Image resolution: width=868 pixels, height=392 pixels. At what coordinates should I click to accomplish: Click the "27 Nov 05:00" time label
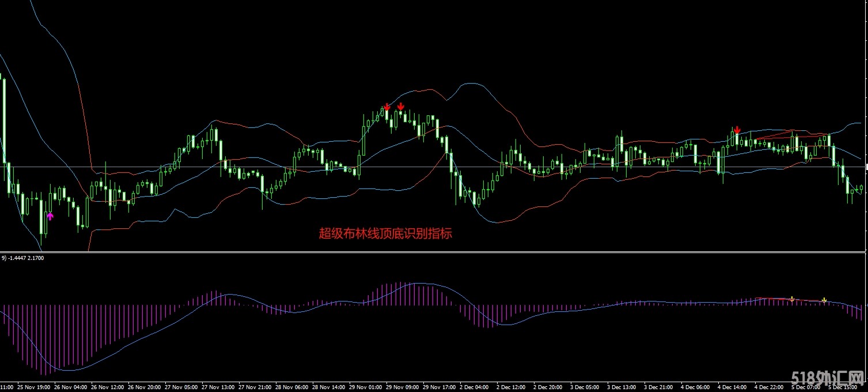pos(181,387)
